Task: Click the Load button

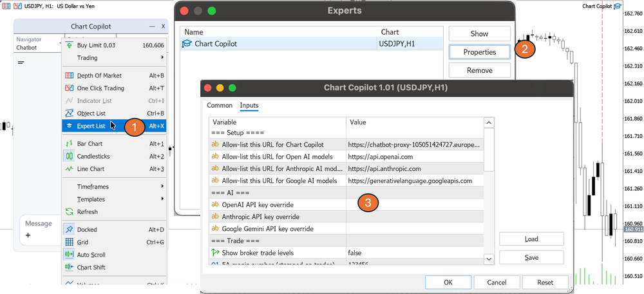Action: [531, 239]
